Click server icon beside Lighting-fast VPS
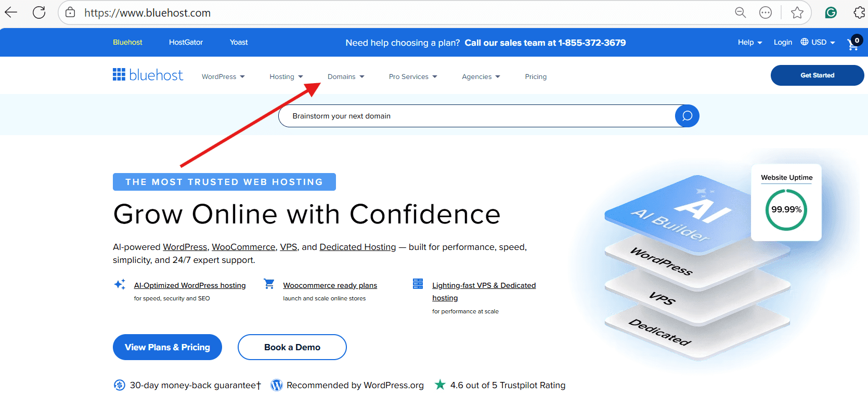868x410 pixels. pyautogui.click(x=418, y=284)
